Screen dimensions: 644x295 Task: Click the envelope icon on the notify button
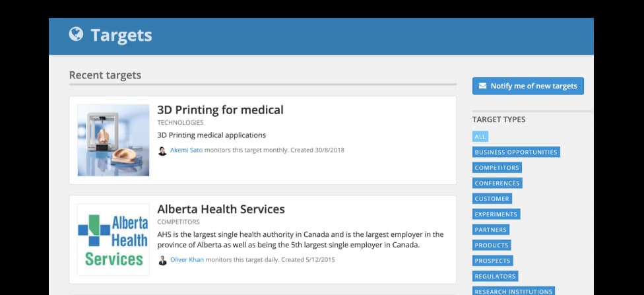[x=482, y=86]
